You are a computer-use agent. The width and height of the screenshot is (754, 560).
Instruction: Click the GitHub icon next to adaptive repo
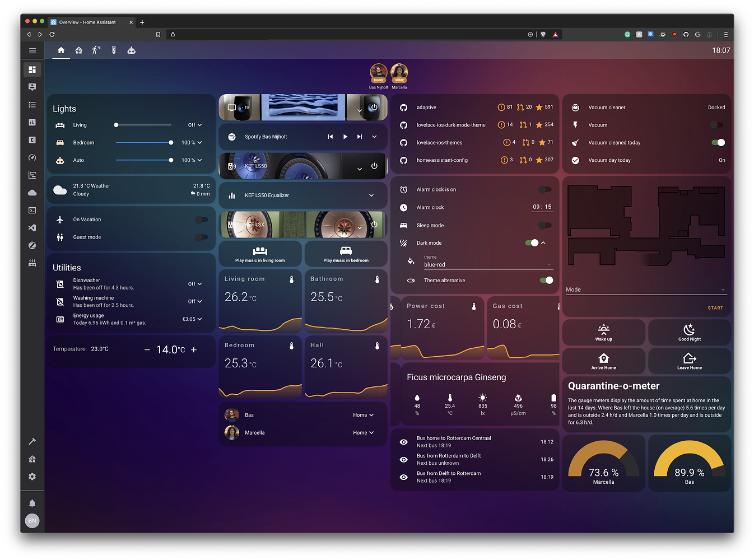click(403, 107)
